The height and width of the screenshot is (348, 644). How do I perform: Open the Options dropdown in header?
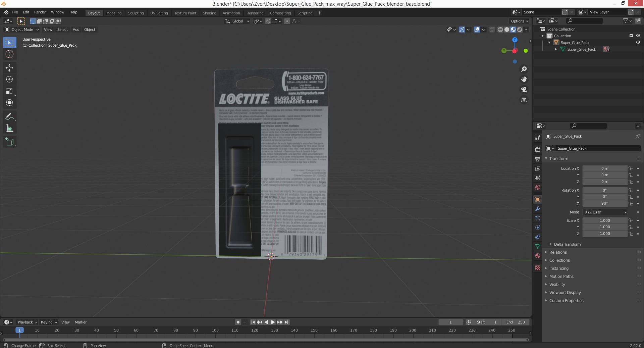click(x=520, y=21)
